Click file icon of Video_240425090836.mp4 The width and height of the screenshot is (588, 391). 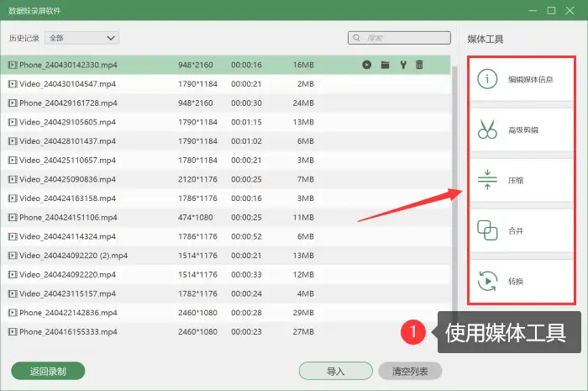13,179
